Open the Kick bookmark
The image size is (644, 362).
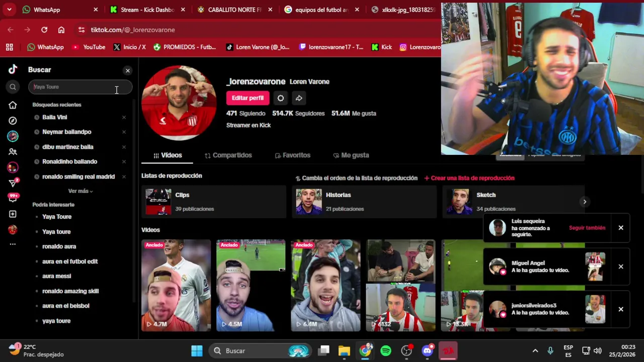381,47
